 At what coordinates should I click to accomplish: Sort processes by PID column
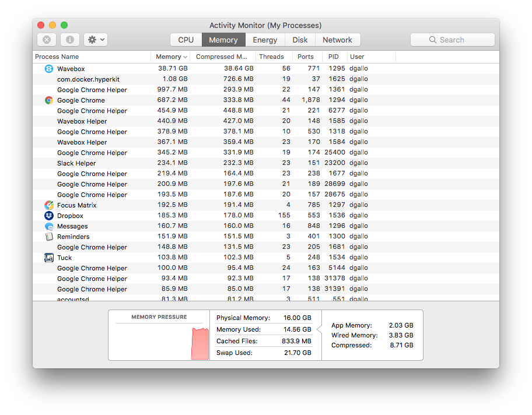tap(333, 57)
